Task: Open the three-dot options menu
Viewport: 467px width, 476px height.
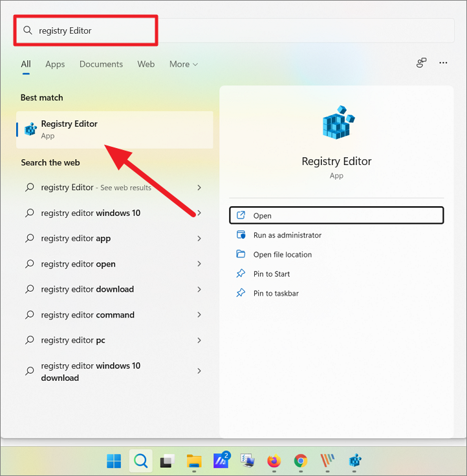Action: (x=443, y=63)
